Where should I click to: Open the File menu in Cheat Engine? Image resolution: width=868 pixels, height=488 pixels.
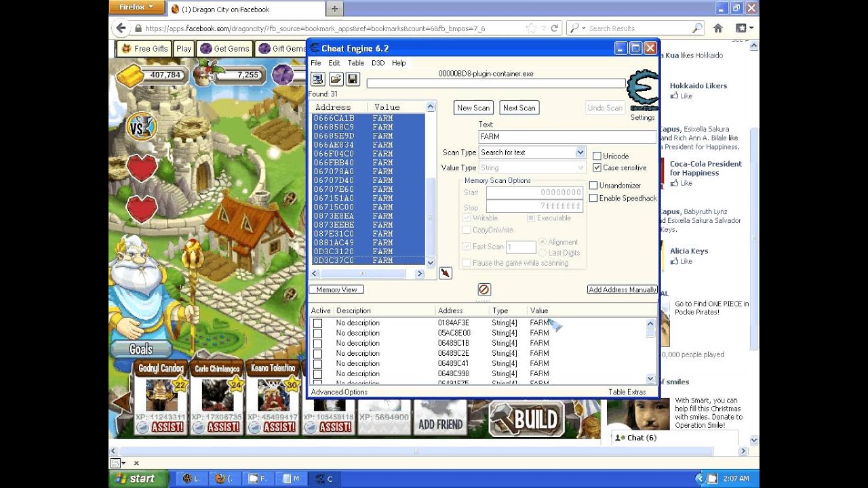(x=316, y=63)
